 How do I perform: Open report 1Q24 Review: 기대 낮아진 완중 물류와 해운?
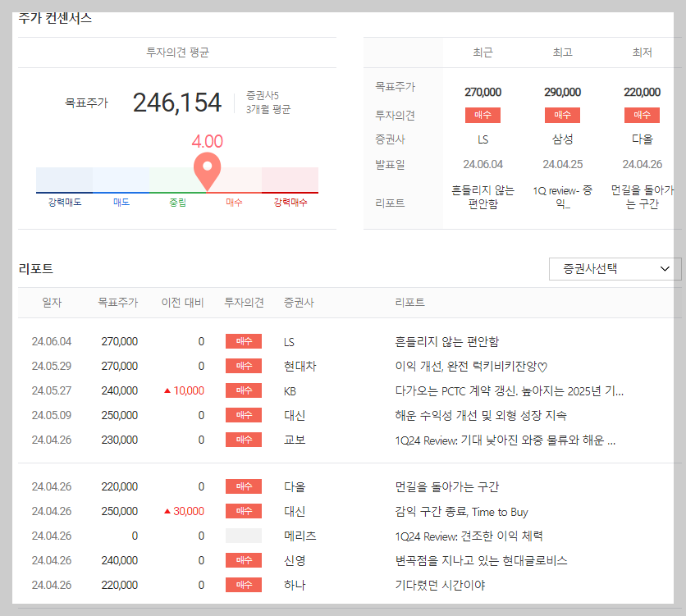coord(505,440)
